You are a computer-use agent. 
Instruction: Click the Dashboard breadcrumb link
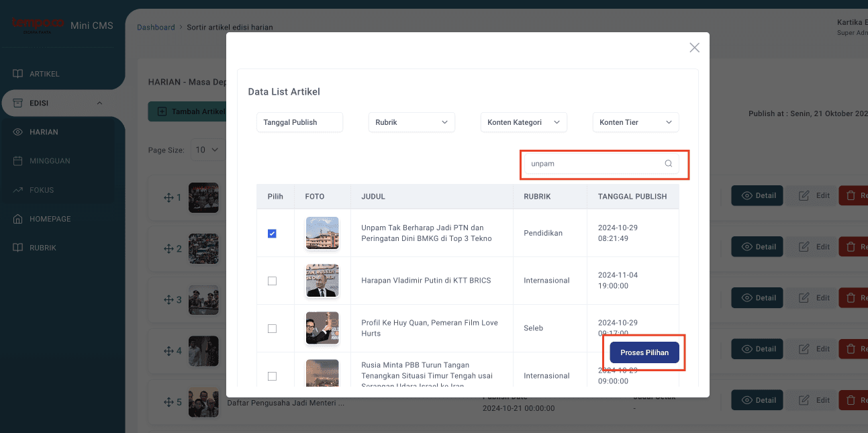[156, 28]
